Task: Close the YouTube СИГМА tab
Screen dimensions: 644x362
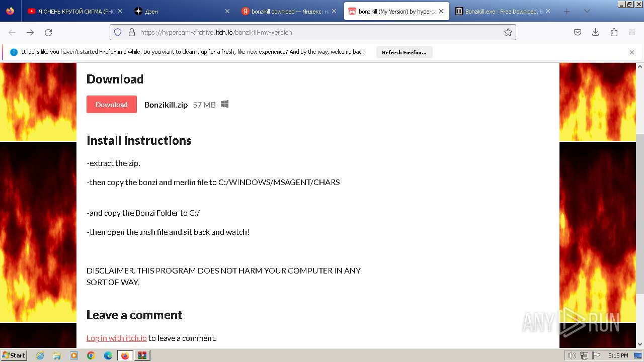Action: pyautogui.click(x=120, y=11)
